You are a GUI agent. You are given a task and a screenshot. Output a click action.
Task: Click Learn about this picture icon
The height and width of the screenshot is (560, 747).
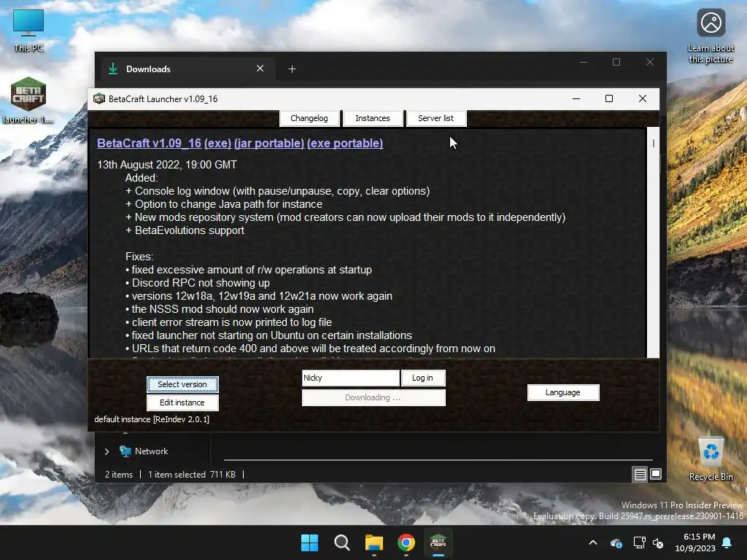[711, 36]
